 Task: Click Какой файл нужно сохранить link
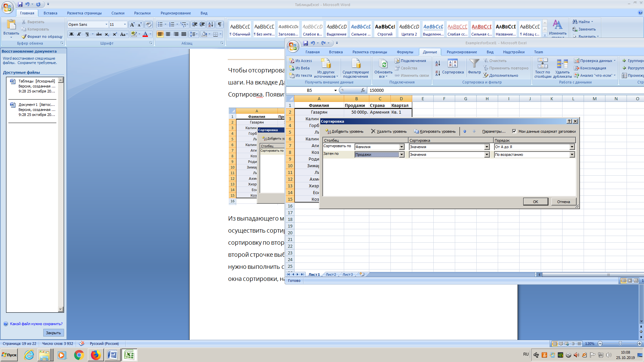coord(36,324)
